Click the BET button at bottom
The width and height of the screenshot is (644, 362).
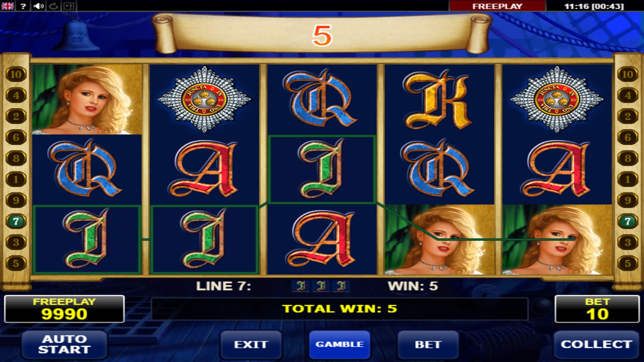click(428, 345)
